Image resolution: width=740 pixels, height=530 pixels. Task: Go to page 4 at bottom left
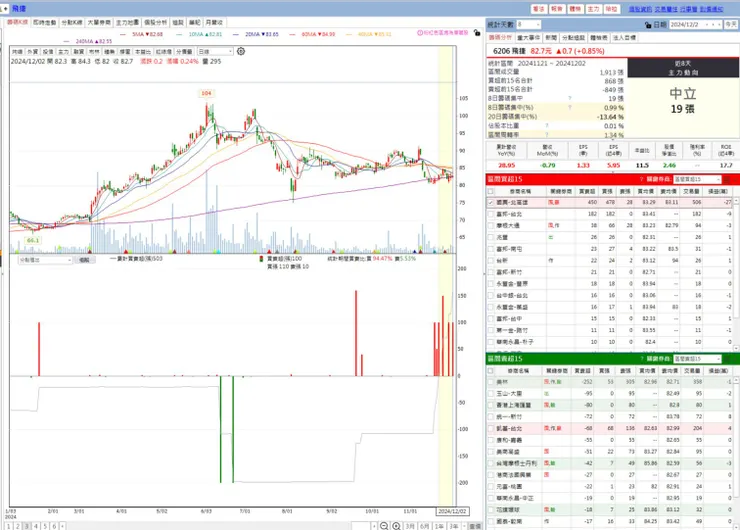tap(36, 526)
